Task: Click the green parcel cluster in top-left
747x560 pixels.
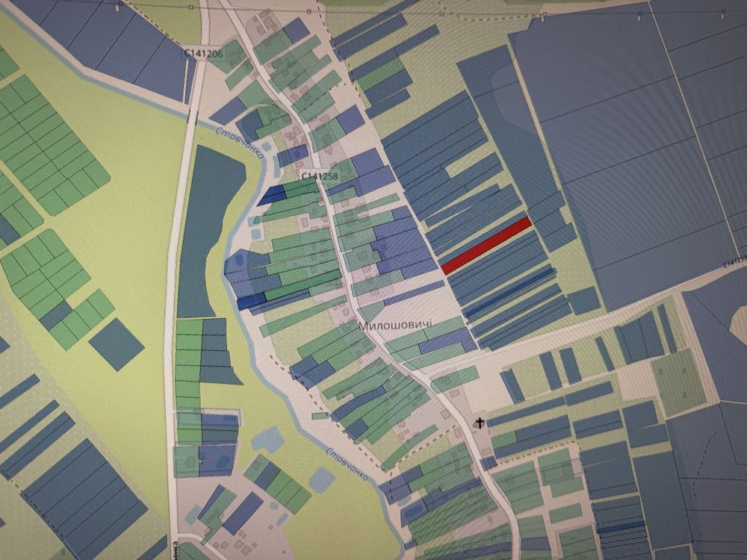Action: click(x=45, y=142)
